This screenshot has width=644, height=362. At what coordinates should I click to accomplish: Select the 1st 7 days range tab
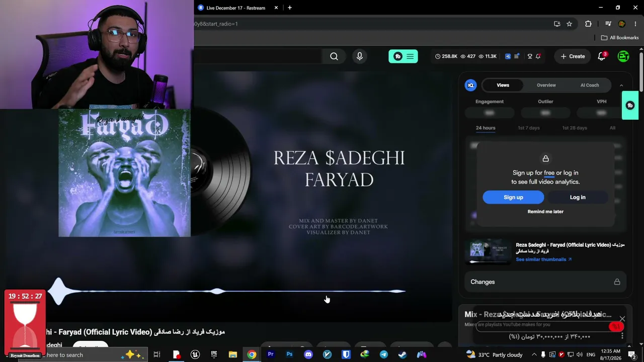(x=529, y=128)
